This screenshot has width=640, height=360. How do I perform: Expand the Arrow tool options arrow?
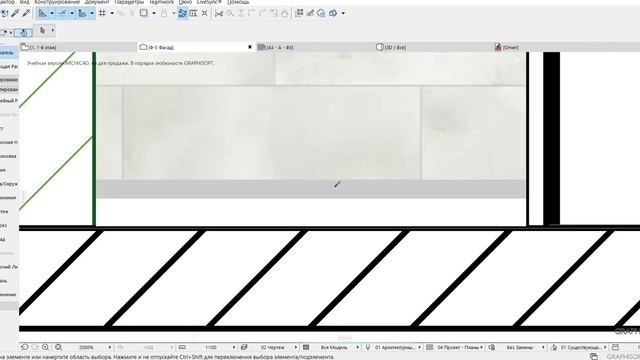(52, 31)
